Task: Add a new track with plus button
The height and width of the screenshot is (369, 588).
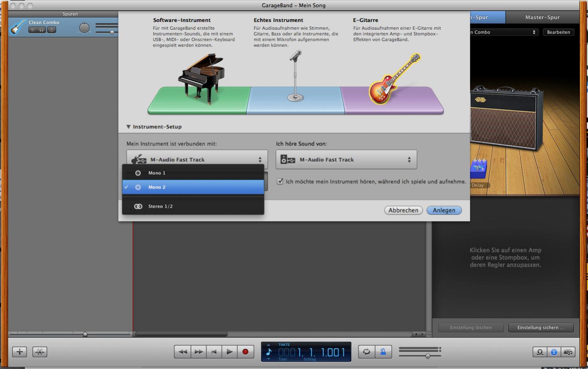Action: [20, 351]
